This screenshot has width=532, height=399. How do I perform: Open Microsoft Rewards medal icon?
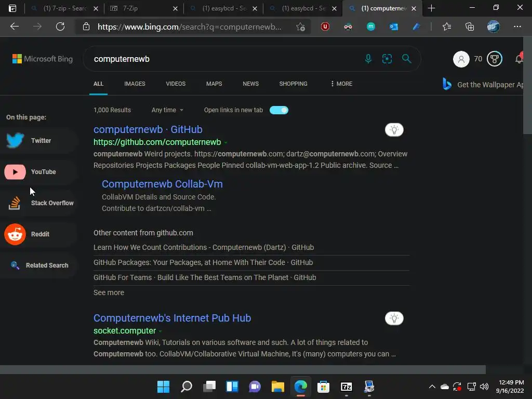point(495,59)
